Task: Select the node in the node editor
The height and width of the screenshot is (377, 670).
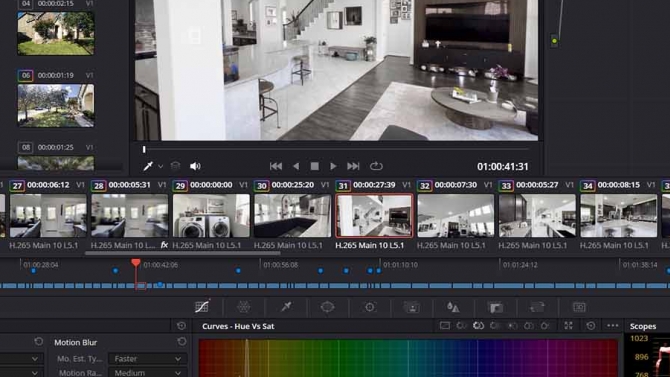Action: coord(554,41)
